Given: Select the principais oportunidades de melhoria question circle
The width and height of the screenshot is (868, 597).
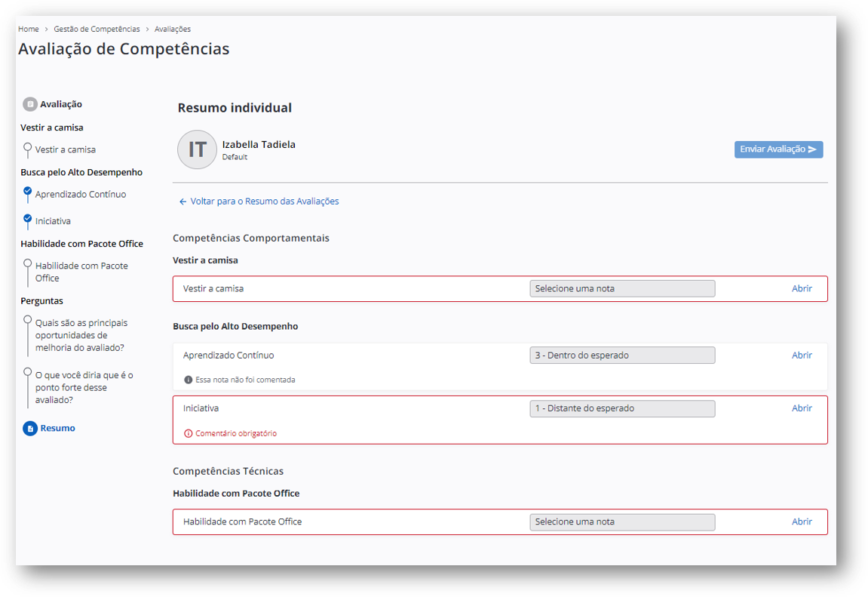Looking at the screenshot, I should coord(28,320).
